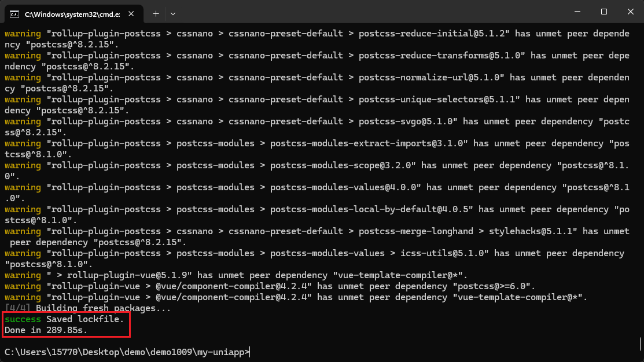
Task: Close the cmd.exe tab
Action: coord(131,13)
